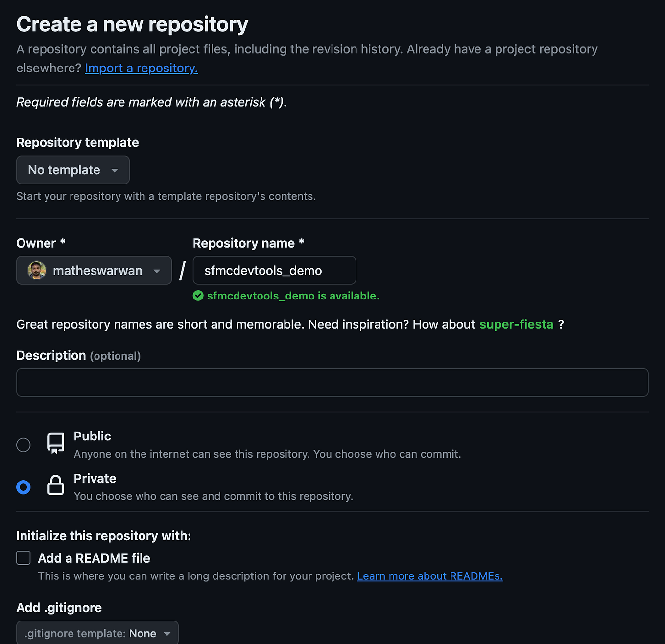The height and width of the screenshot is (644, 665).
Task: Click the sfmcdevtools_demo is available message
Action: (294, 296)
